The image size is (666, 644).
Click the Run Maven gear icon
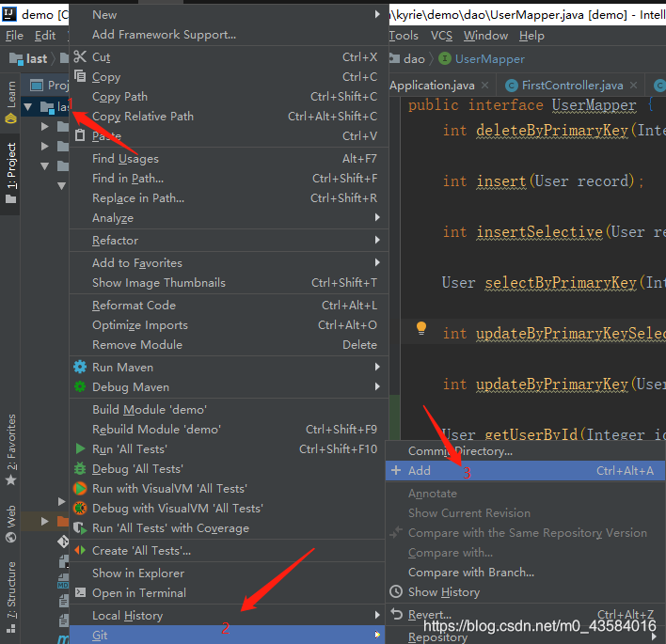click(x=80, y=367)
